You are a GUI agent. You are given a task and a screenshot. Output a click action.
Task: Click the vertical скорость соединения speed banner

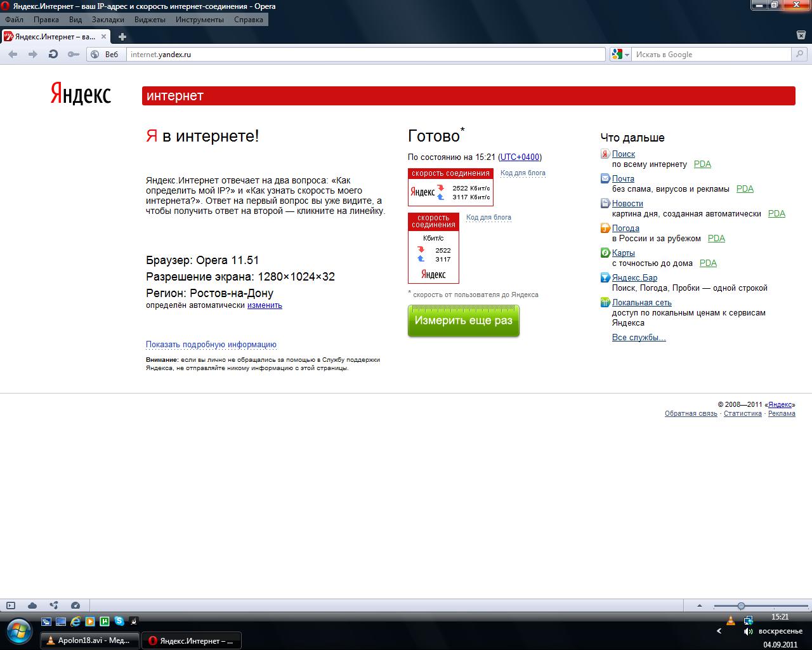[433, 248]
